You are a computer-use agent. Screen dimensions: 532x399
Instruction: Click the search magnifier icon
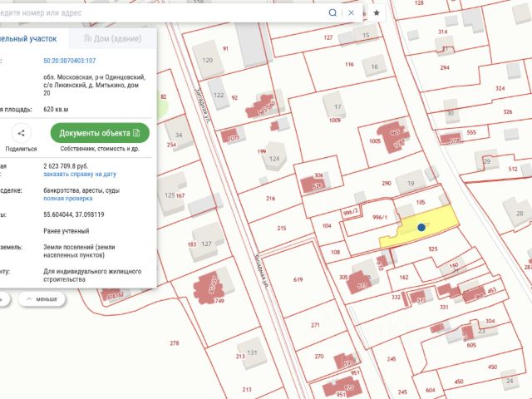tap(332, 13)
